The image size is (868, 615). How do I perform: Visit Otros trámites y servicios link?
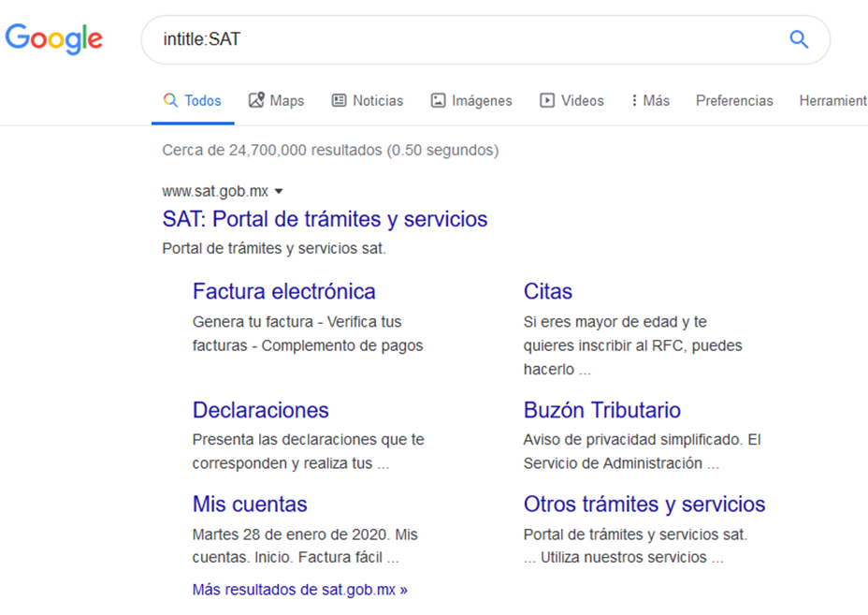click(644, 504)
